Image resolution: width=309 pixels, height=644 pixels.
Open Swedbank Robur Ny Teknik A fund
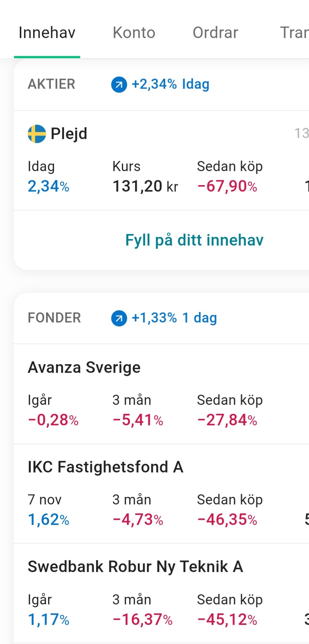[x=161, y=594]
